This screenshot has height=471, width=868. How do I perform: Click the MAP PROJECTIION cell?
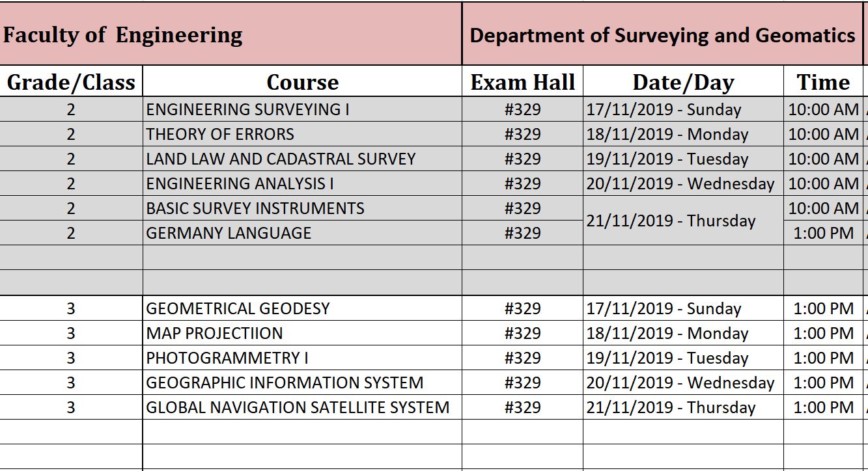click(214, 333)
